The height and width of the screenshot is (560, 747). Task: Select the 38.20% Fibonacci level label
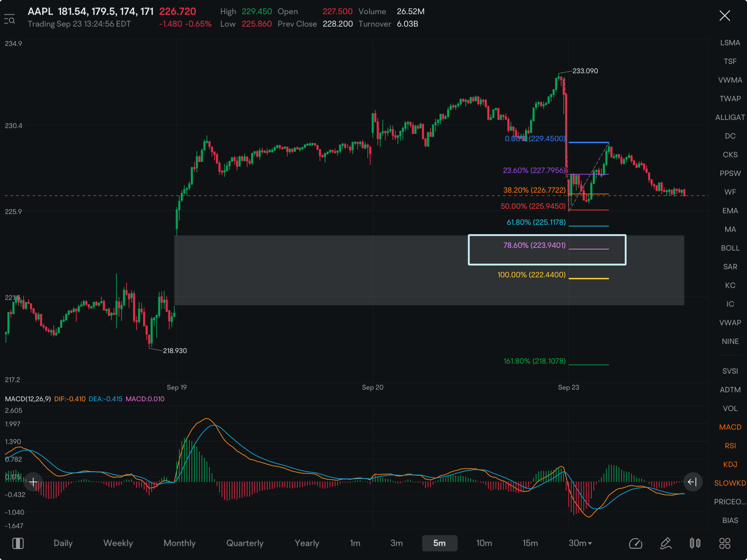click(x=534, y=190)
